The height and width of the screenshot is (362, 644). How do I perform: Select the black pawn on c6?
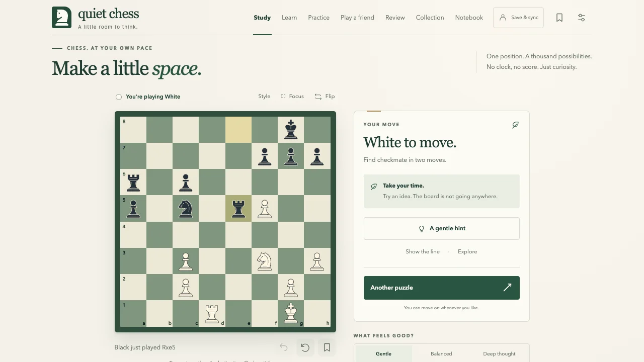point(186,182)
